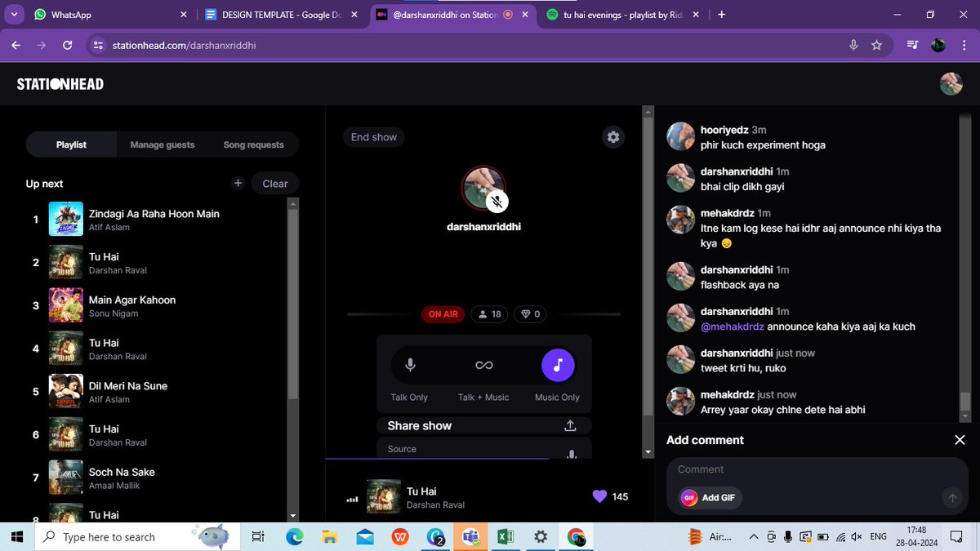Viewport: 980px width, 551px height.
Task: Click the diamond count badge
Action: point(531,313)
